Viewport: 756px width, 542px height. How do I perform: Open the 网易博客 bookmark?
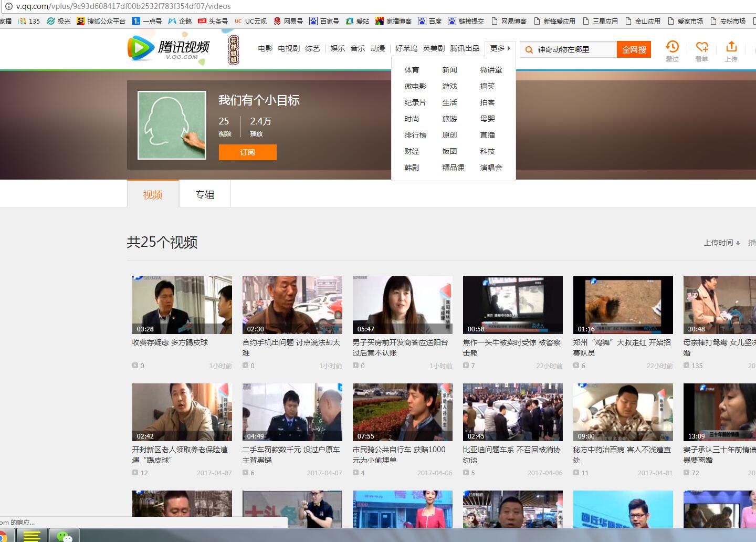coord(509,21)
